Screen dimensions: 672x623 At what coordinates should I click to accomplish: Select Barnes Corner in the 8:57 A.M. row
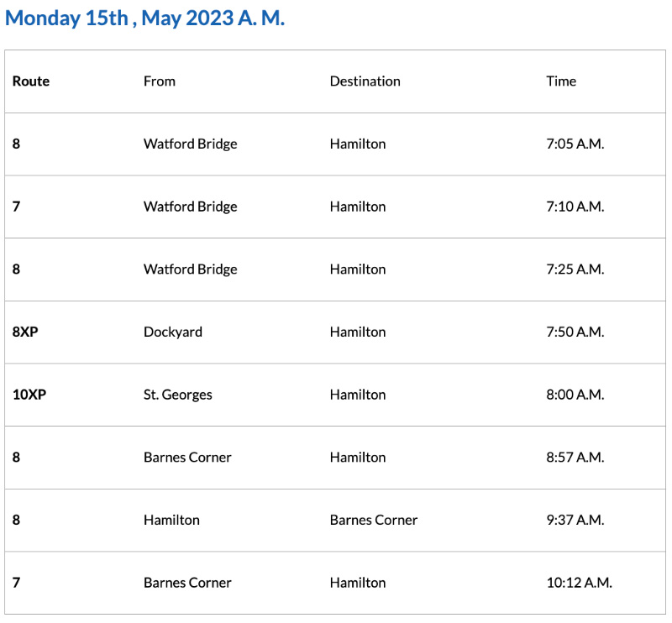[x=187, y=458]
